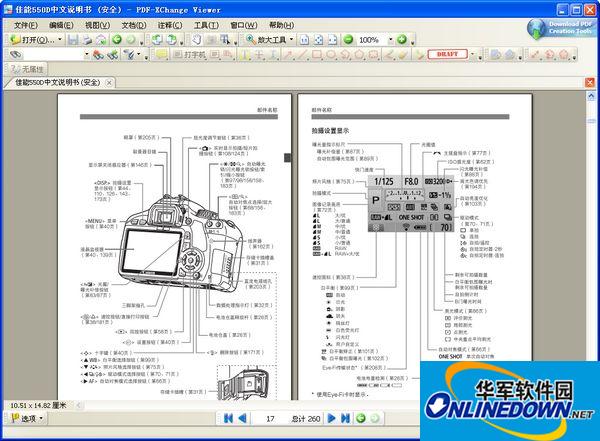Expand the 打开 button dropdown arrow

tap(60, 39)
